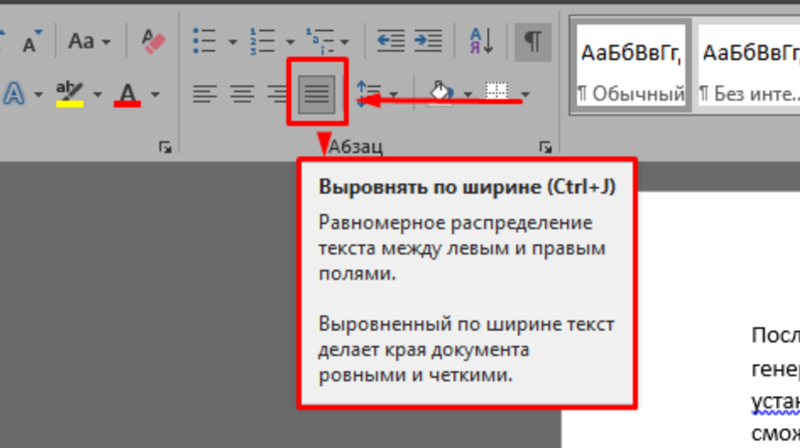Align text to the left
The width and height of the screenshot is (800, 448).
pyautogui.click(x=205, y=94)
